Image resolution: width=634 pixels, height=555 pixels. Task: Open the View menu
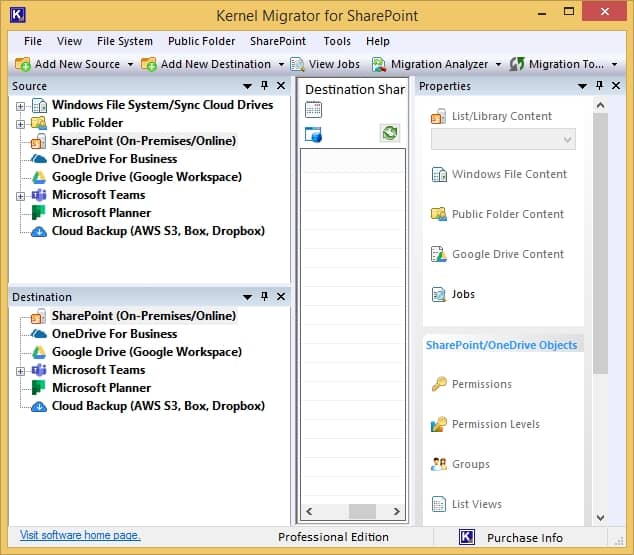69,41
